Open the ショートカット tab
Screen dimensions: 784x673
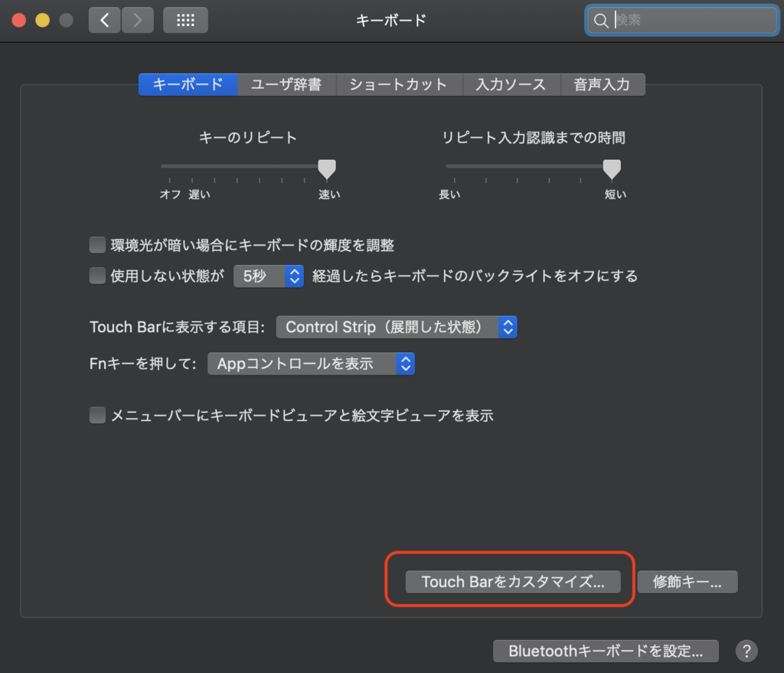399,84
